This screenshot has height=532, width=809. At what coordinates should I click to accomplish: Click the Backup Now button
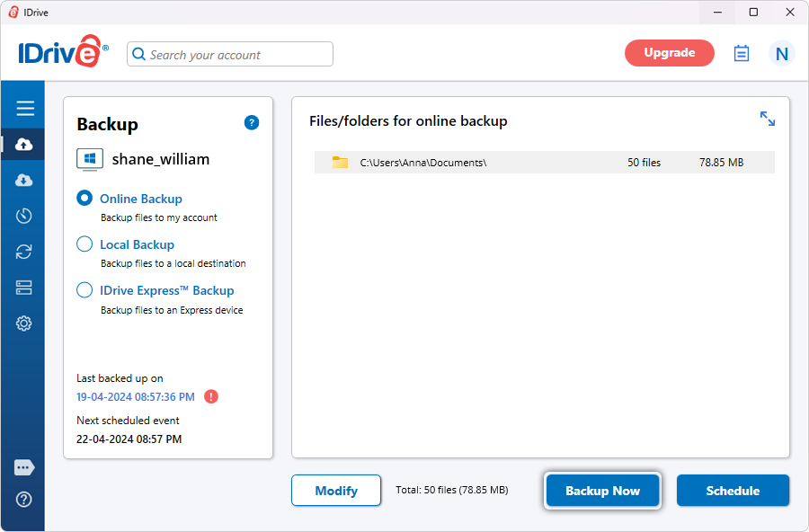pyautogui.click(x=602, y=491)
